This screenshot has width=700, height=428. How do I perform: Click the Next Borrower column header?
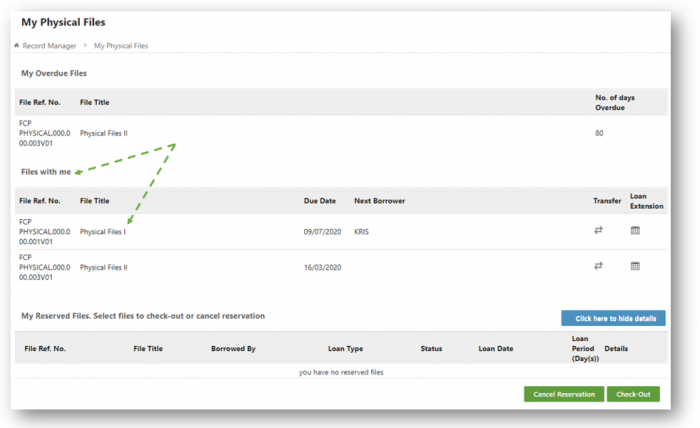coord(379,201)
